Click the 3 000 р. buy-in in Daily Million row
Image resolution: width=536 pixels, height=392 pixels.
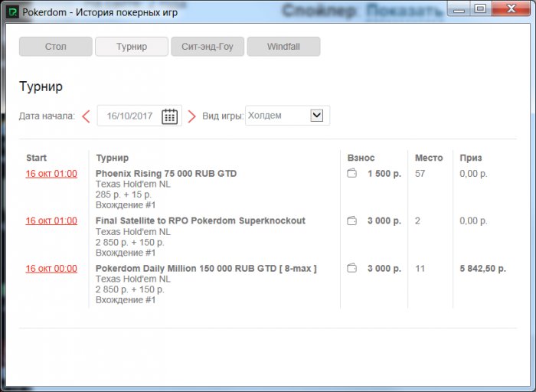[x=384, y=269]
